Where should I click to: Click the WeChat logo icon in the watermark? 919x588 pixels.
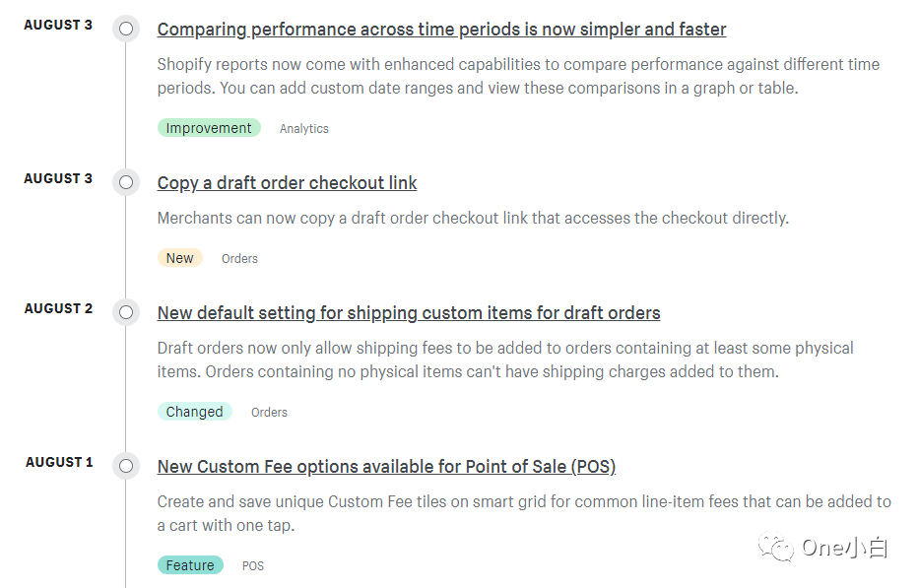click(775, 547)
